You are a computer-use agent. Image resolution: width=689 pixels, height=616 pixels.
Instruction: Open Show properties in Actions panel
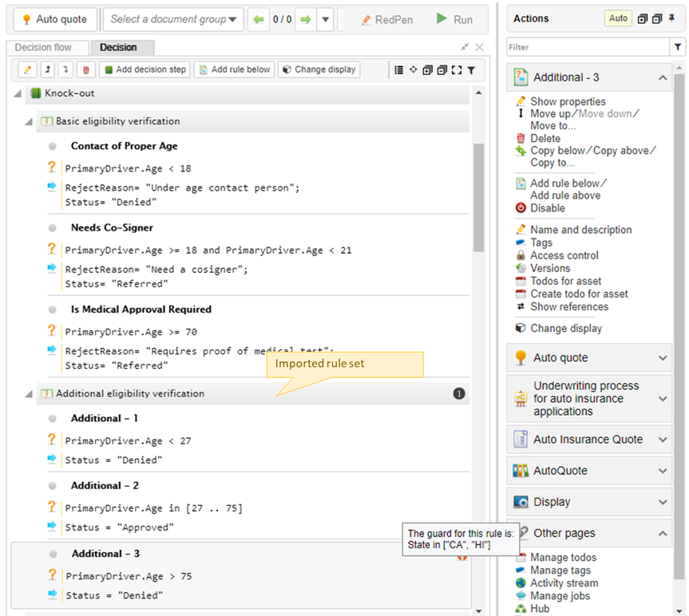click(567, 101)
